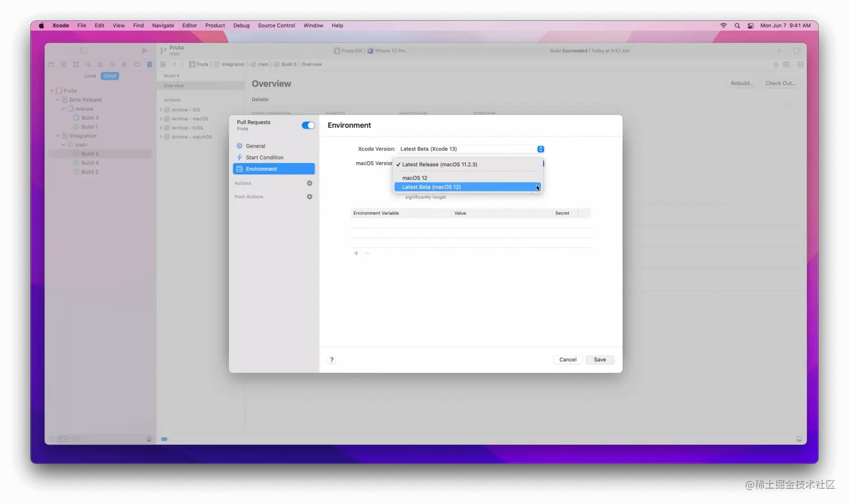Switch navigator to Cloud
Viewport: 849px width, 504px height.
[x=109, y=76]
